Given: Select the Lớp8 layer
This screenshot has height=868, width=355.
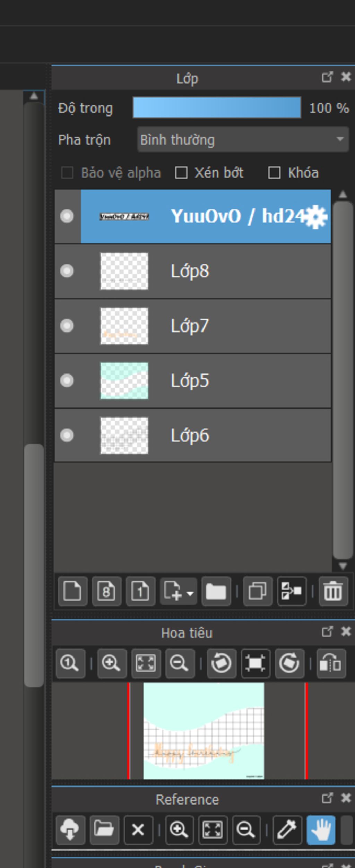Looking at the screenshot, I should click(x=208, y=271).
